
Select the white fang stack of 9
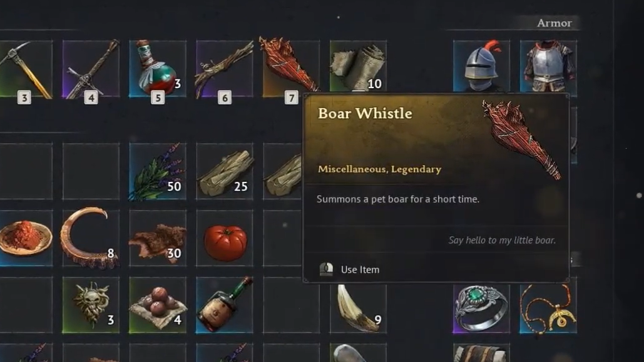(x=358, y=308)
